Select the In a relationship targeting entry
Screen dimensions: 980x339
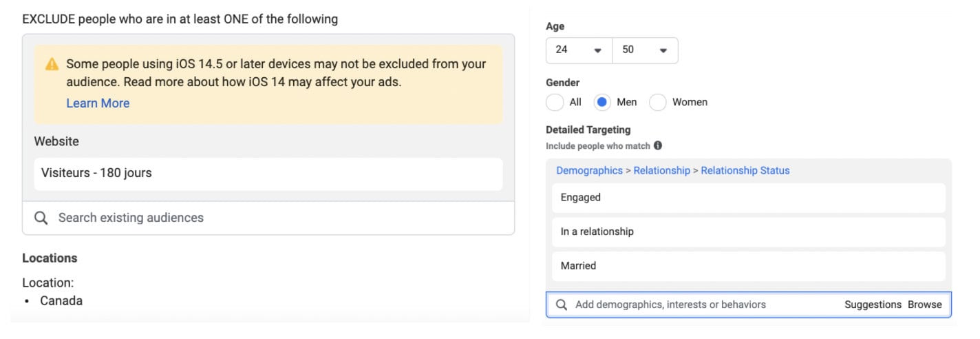[x=748, y=232]
